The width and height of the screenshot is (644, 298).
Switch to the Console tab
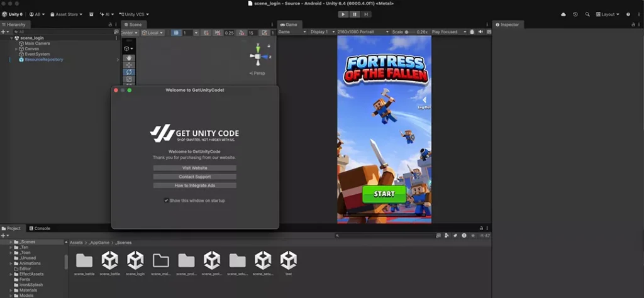click(40, 228)
